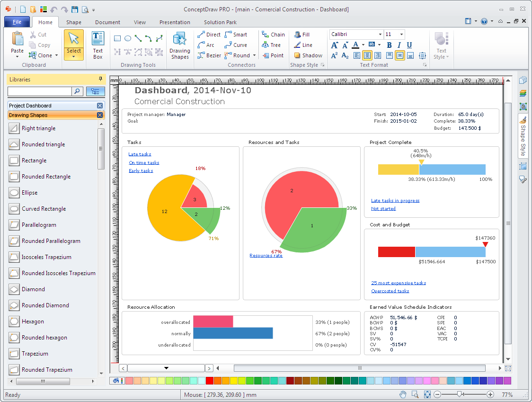The height and width of the screenshot is (402, 532).
Task: Activate the Hand pan tool in status bar
Action: pyautogui.click(x=403, y=394)
